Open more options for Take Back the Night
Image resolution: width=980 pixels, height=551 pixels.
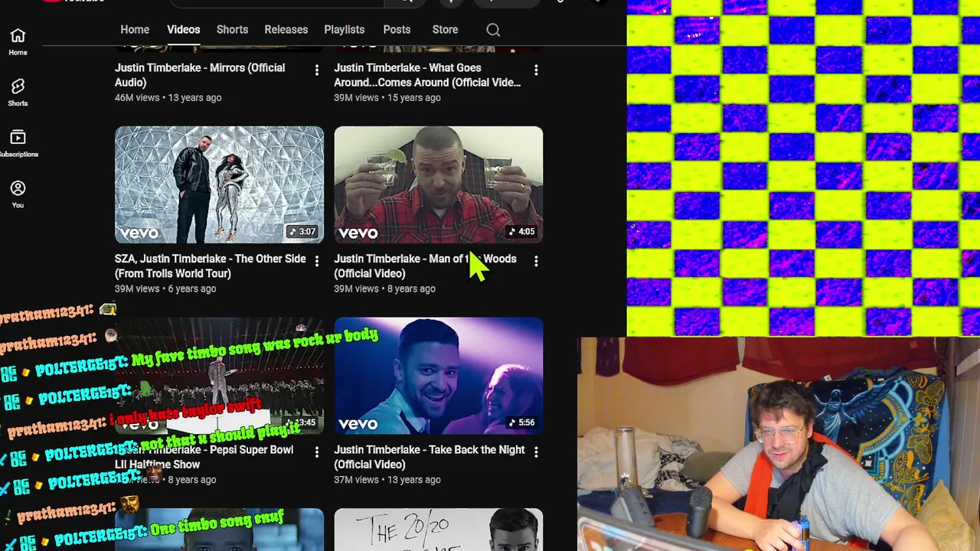pos(536,452)
